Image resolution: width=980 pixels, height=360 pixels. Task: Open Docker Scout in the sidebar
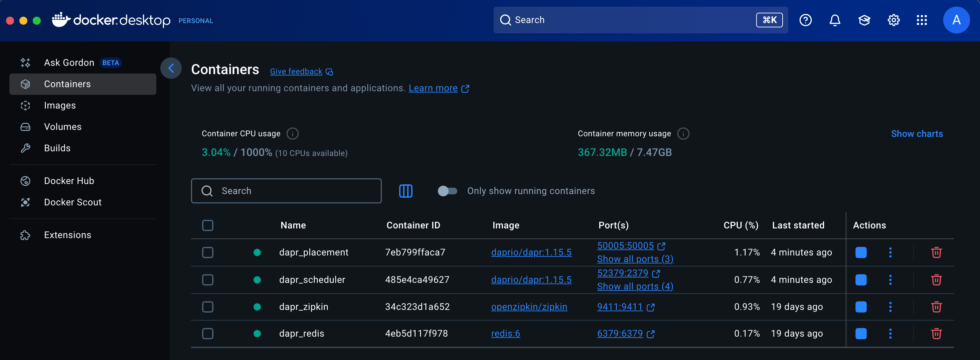tap(83, 202)
